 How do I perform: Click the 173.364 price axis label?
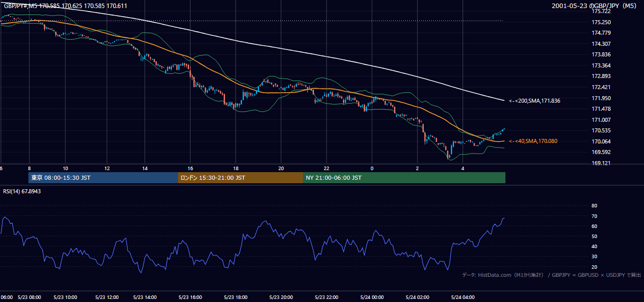click(x=601, y=65)
